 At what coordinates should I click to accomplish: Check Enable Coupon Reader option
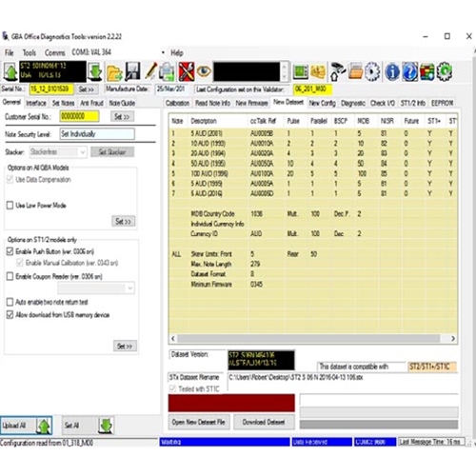tap(10, 276)
